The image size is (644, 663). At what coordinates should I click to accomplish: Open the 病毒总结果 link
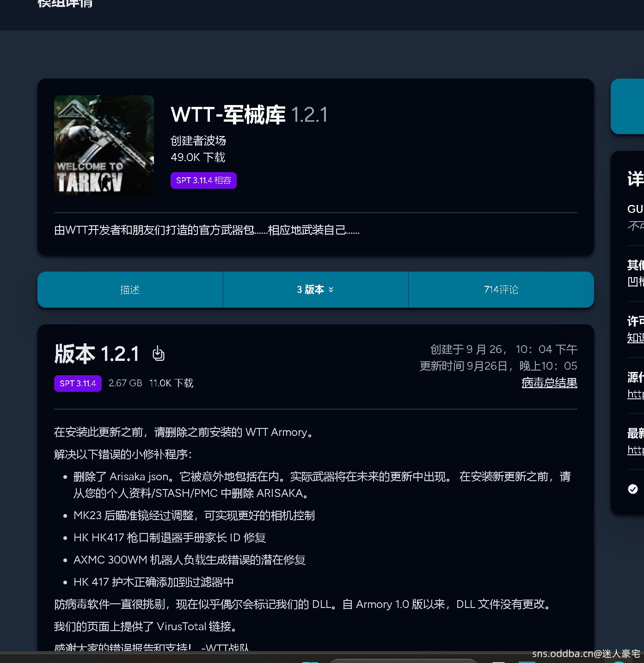tap(549, 383)
